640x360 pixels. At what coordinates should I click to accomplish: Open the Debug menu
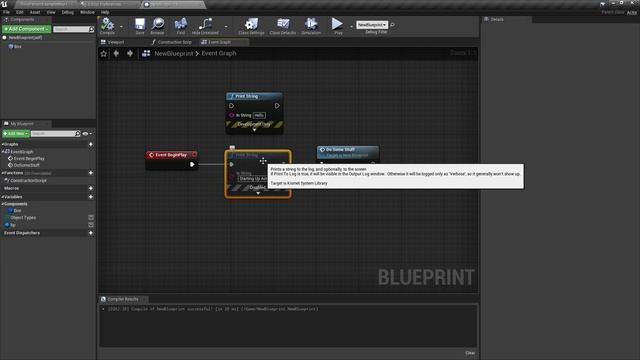tap(68, 12)
